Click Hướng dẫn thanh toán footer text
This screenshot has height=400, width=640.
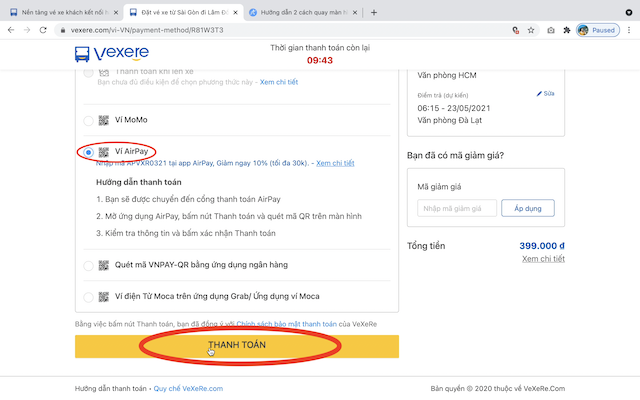[110, 389]
